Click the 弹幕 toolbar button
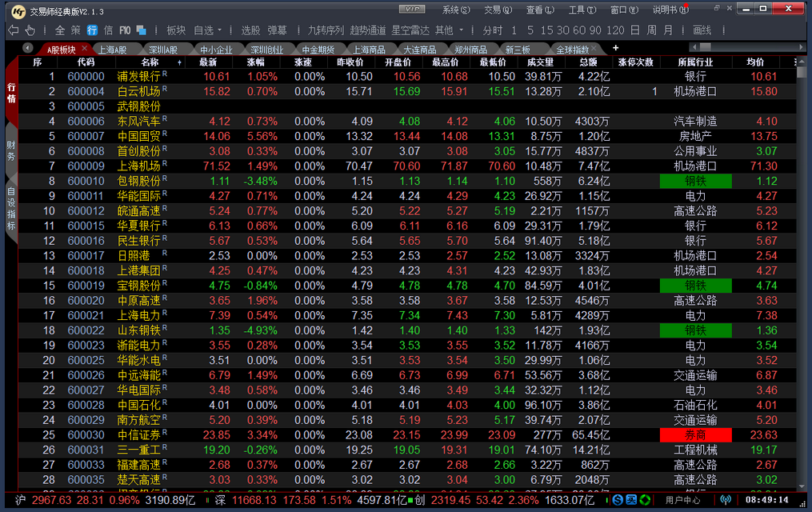The height and width of the screenshot is (512, 812). click(x=277, y=30)
